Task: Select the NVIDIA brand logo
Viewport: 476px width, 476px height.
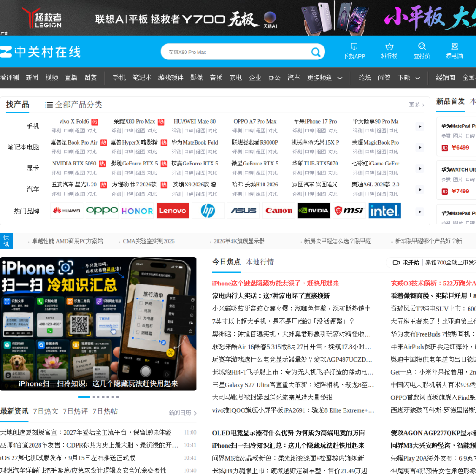Action: [x=314, y=211]
